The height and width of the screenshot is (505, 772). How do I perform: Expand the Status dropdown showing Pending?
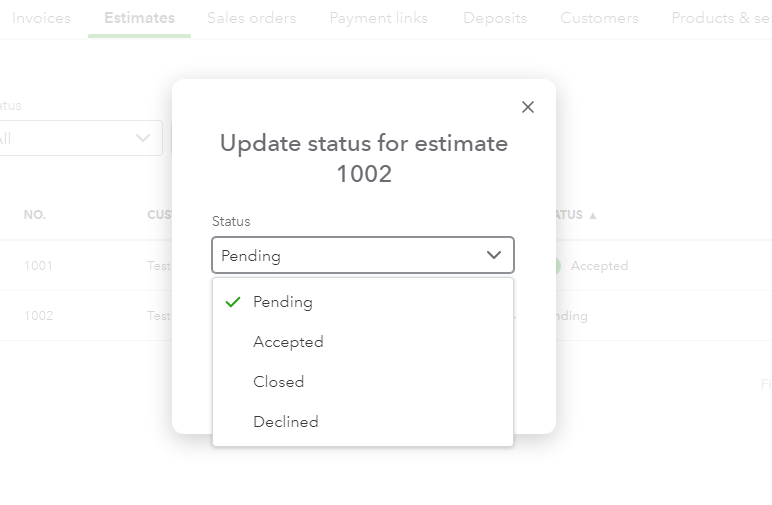tap(363, 255)
